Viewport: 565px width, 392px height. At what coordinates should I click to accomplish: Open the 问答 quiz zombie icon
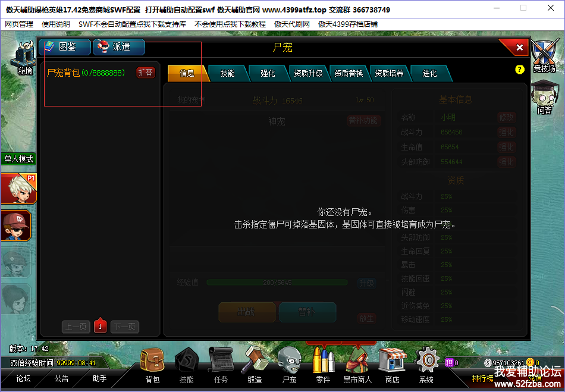[x=545, y=98]
